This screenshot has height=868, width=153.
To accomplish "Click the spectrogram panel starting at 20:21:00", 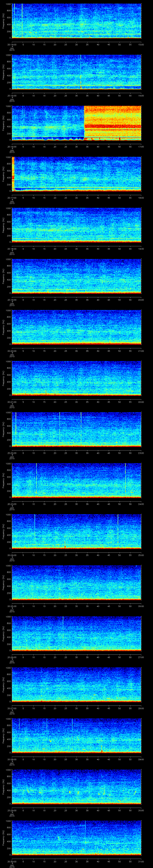I will [x=77, y=378].
